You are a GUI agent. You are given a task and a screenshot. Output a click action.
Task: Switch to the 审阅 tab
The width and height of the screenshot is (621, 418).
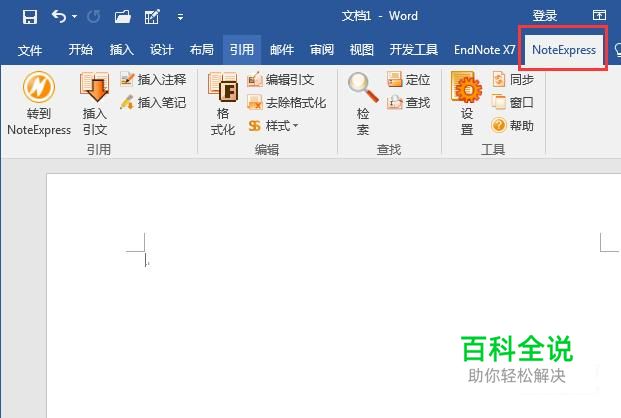(x=322, y=50)
